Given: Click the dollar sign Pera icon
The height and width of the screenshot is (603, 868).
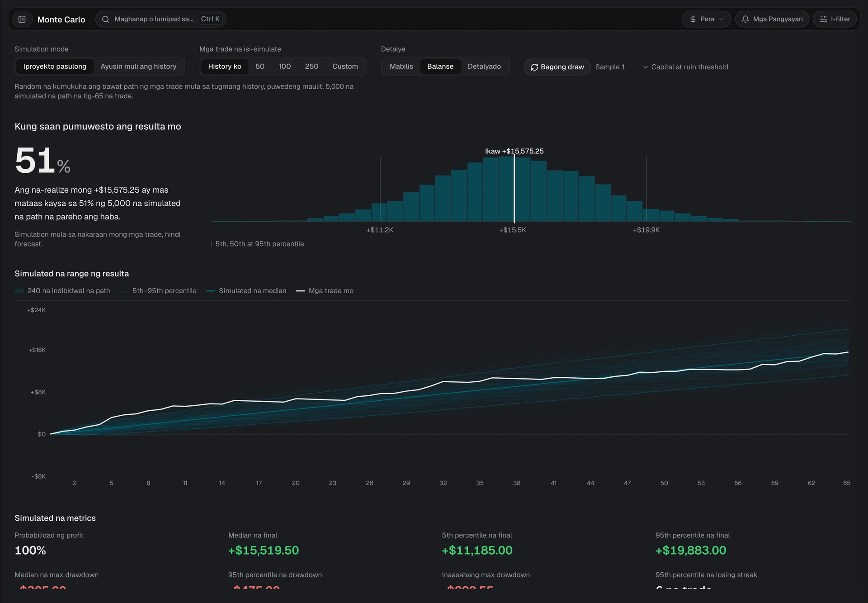Looking at the screenshot, I should click(x=693, y=19).
